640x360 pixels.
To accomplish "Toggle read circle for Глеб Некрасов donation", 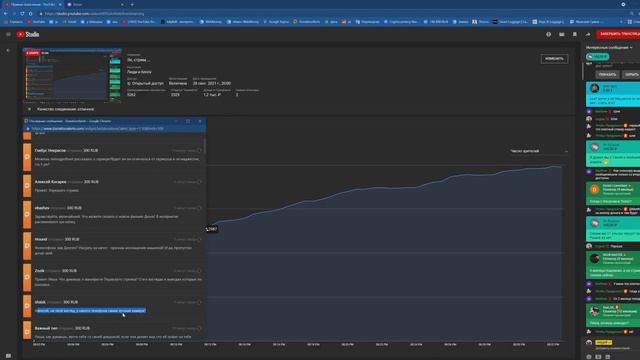I will point(199,151).
